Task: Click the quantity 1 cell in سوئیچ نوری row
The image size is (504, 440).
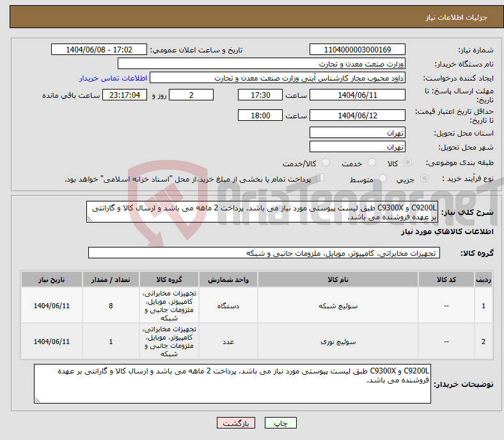Action: pos(111,341)
